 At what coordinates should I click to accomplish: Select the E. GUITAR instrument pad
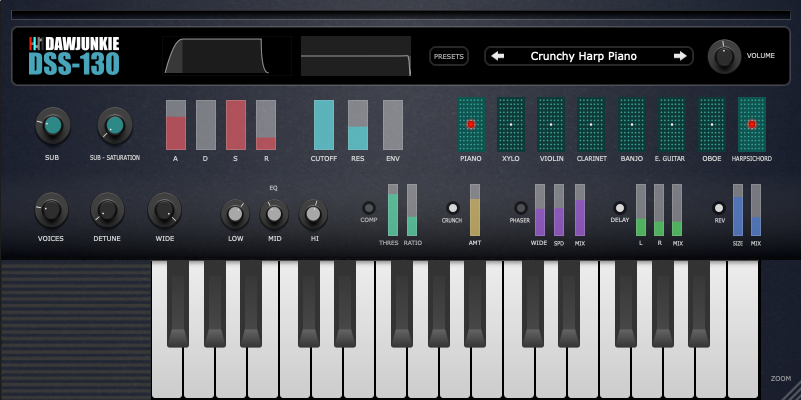671,124
